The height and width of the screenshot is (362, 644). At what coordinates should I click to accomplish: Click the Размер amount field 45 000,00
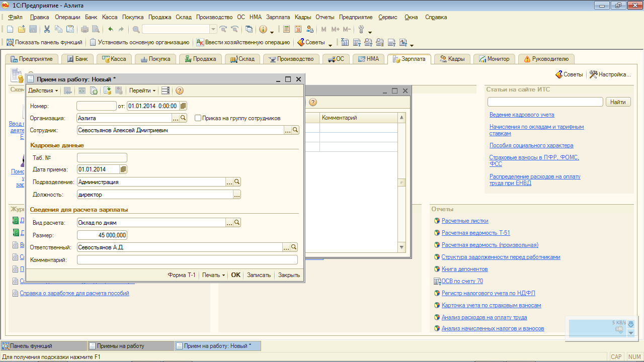102,235
